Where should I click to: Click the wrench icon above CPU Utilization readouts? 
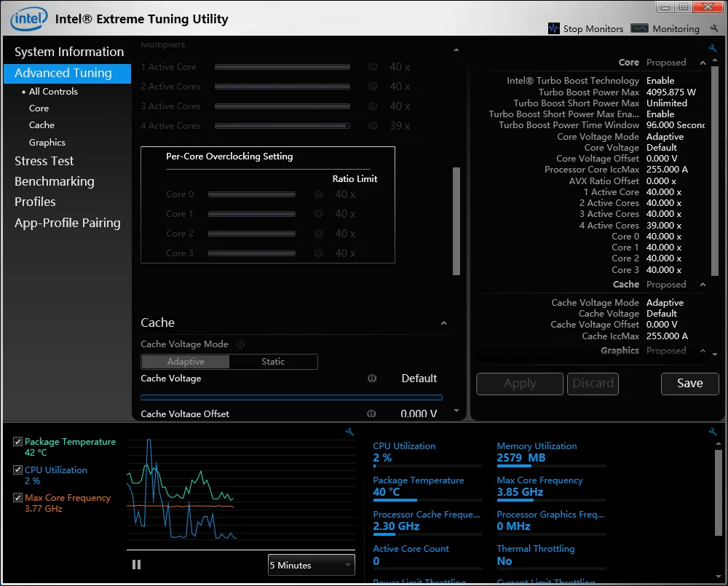click(713, 432)
